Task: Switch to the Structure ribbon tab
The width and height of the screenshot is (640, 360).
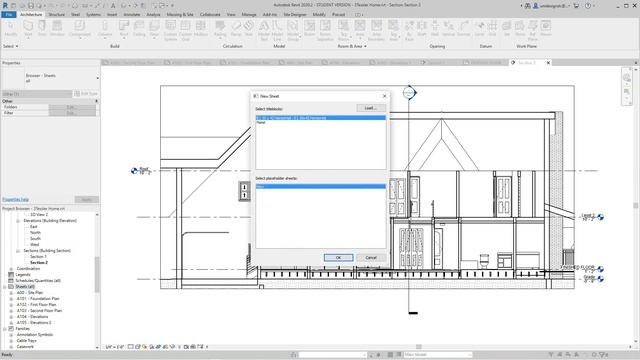Action: [56, 14]
